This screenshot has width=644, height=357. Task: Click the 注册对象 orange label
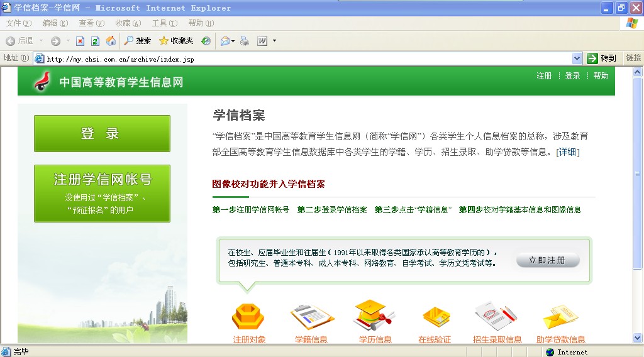click(x=249, y=339)
